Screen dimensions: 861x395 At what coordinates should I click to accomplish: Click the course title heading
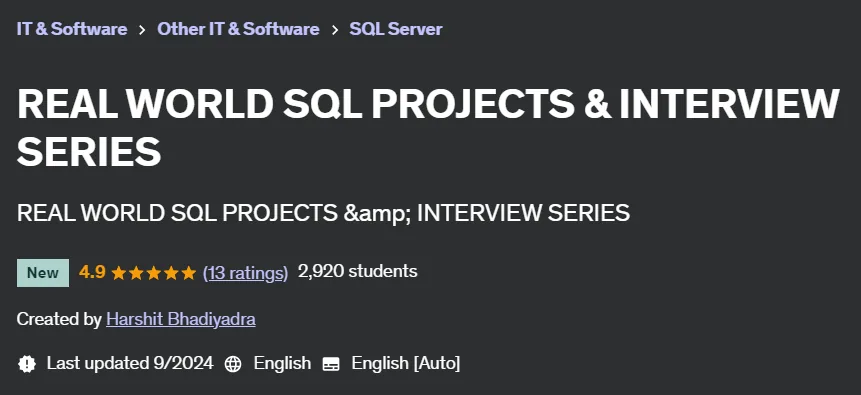[428, 127]
